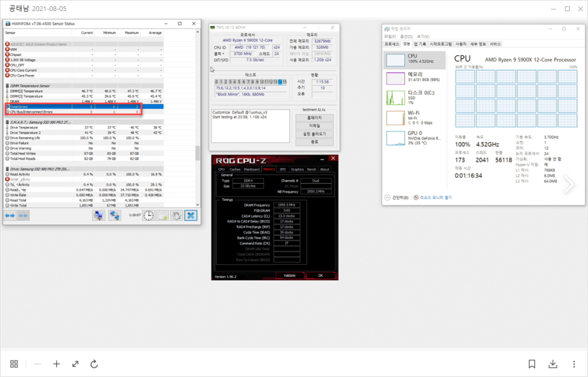Click HWiNFO network remote monitoring icon
This screenshot has height=377, width=588.
[114, 216]
